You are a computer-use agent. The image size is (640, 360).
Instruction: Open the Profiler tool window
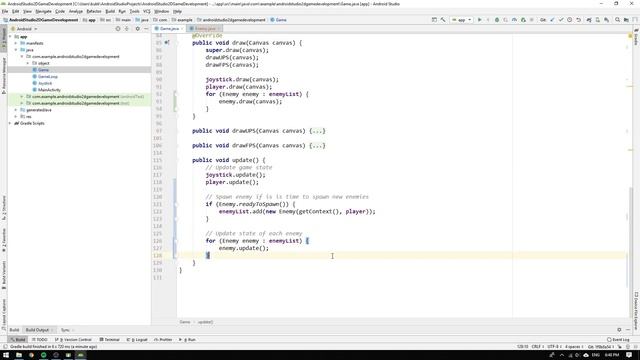(163, 340)
